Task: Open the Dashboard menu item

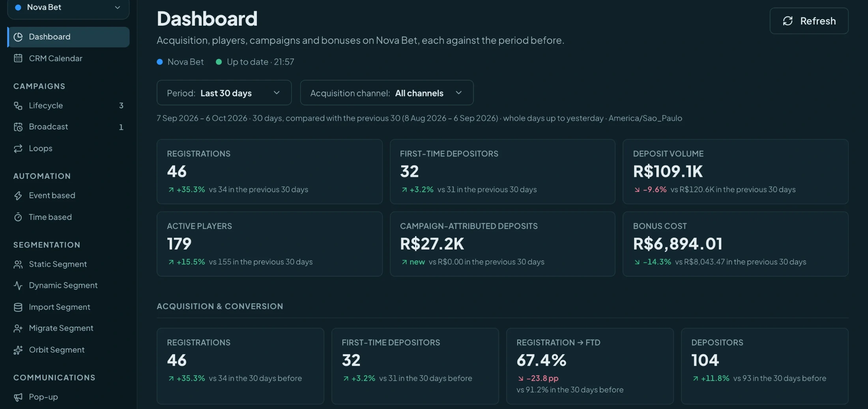Action: click(x=68, y=37)
